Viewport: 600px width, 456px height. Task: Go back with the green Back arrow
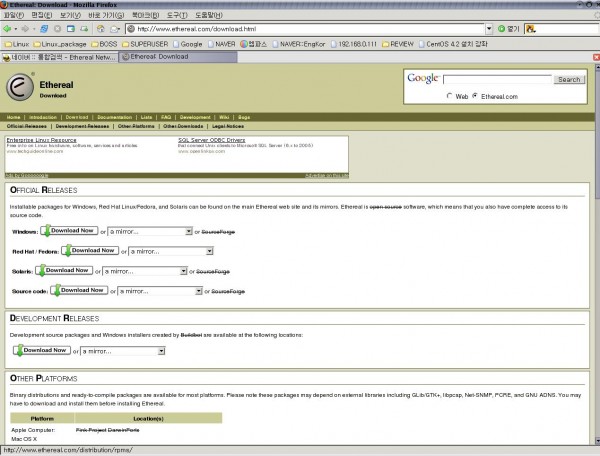[x=7, y=29]
